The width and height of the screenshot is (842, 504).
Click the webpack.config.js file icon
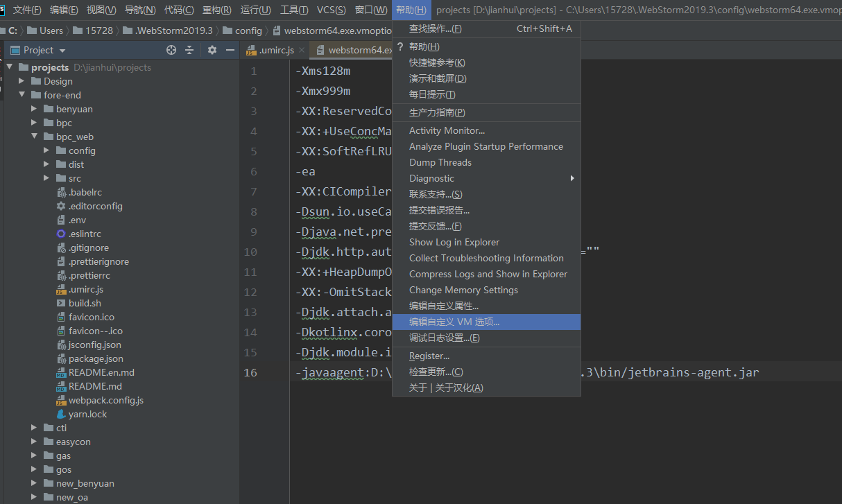click(61, 400)
